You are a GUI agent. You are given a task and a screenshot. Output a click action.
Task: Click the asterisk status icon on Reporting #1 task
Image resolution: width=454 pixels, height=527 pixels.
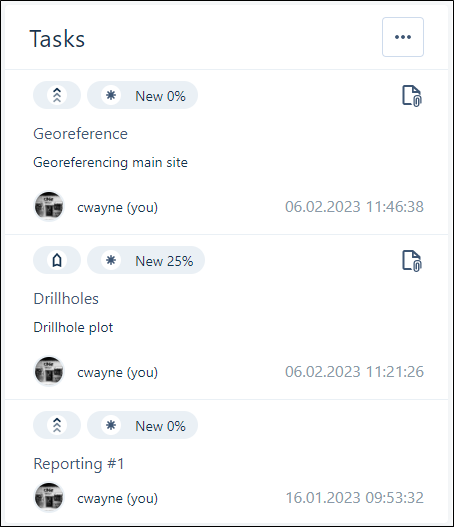point(111,425)
